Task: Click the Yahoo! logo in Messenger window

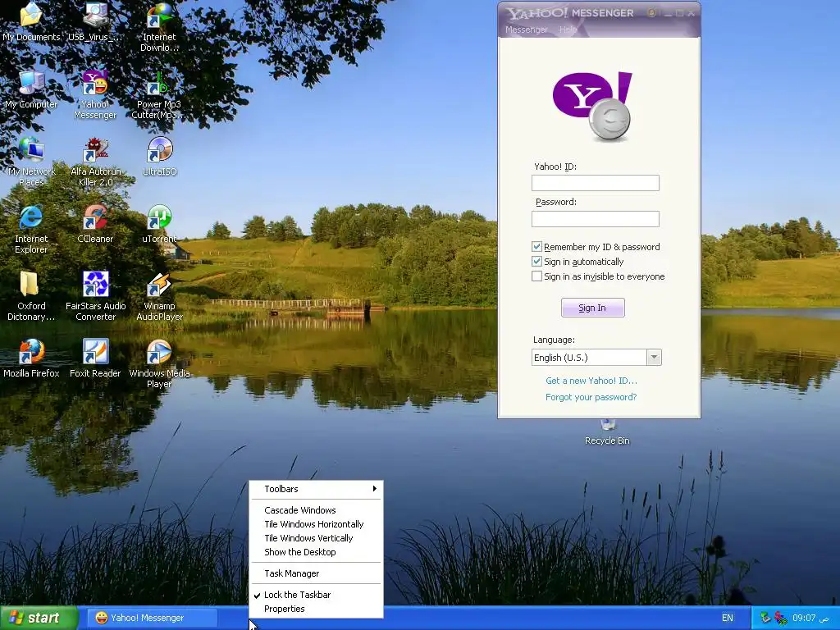Action: pyautogui.click(x=592, y=106)
